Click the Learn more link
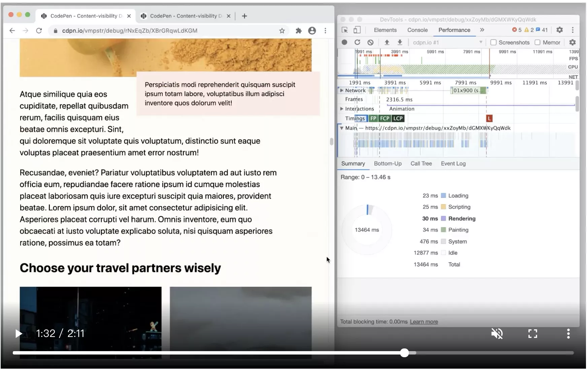The width and height of the screenshot is (588, 370). pyautogui.click(x=424, y=322)
